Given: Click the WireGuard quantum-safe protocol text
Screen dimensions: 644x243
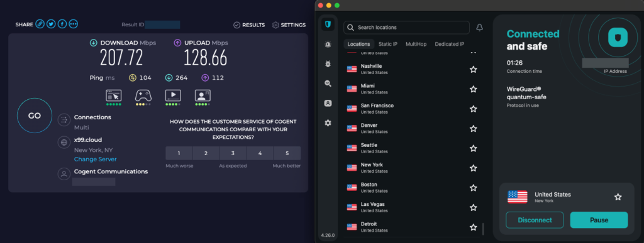Looking at the screenshot, I should click(x=526, y=94).
